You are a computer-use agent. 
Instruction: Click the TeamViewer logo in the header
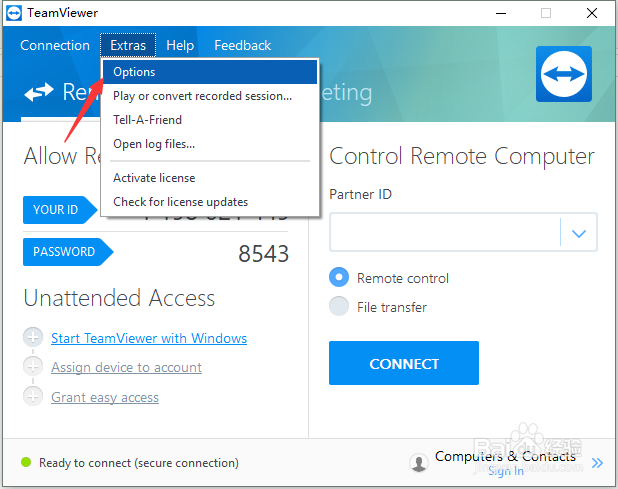point(564,74)
